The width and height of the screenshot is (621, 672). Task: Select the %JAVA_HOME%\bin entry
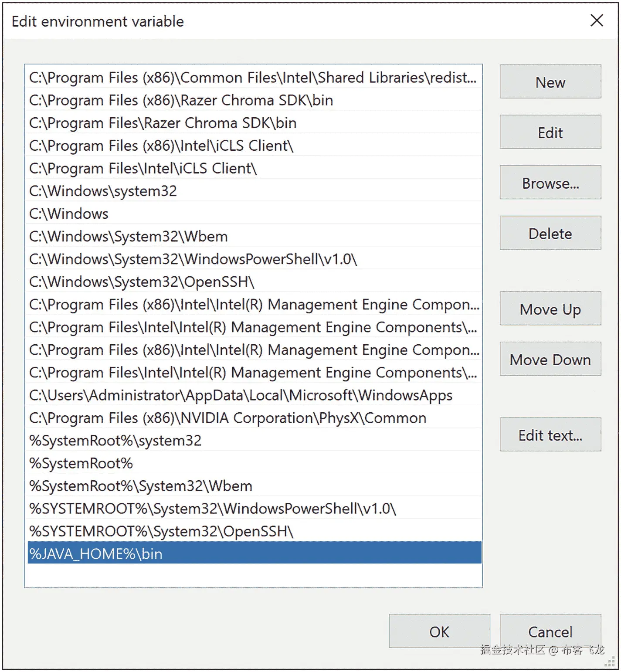pos(255,553)
